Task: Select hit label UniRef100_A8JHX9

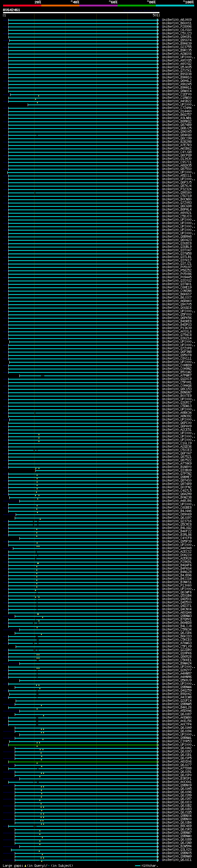Action: click(x=177, y=20)
